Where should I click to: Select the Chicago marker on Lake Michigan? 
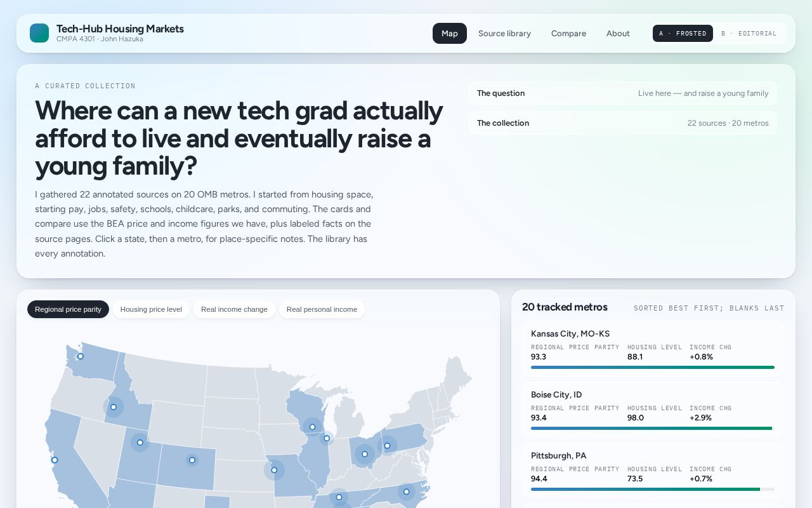[x=327, y=438]
